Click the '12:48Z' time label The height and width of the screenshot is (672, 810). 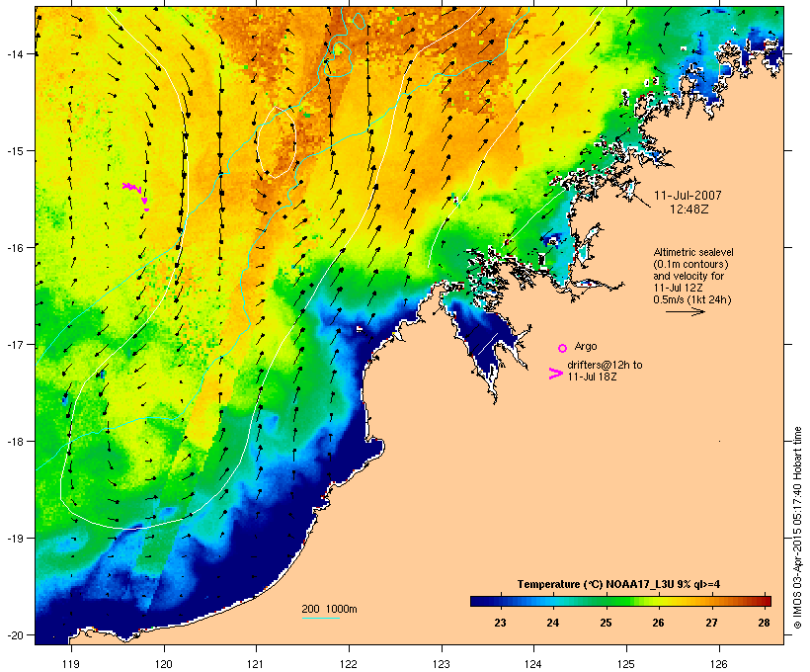689,210
